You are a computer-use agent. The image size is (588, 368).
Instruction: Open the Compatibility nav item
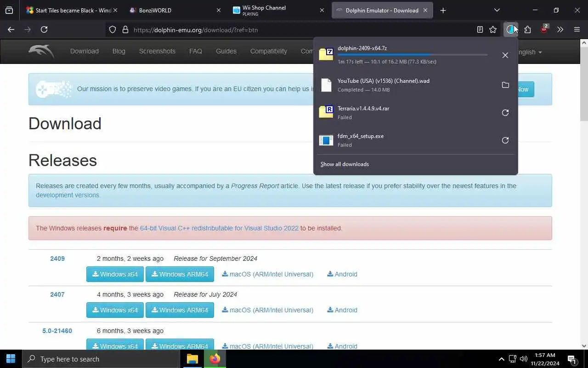tap(269, 51)
